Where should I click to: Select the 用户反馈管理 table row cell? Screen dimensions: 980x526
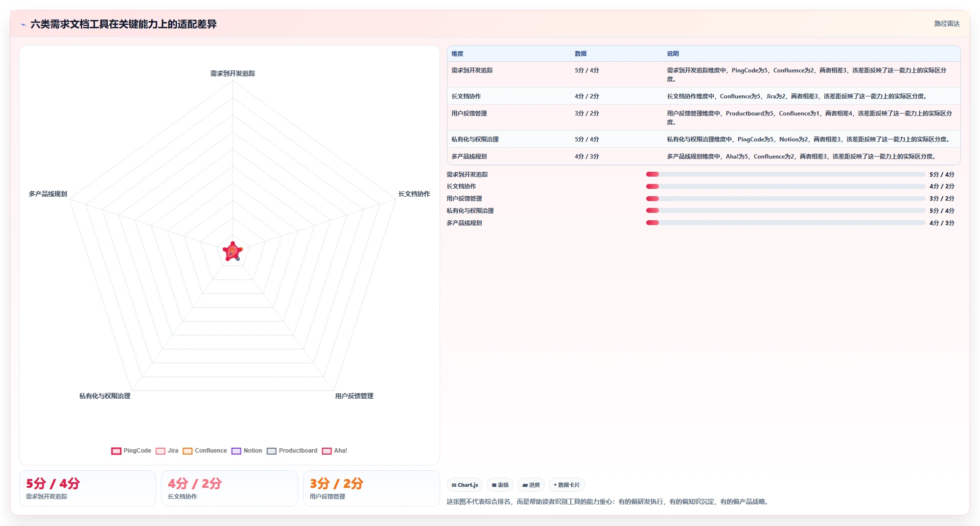point(469,114)
